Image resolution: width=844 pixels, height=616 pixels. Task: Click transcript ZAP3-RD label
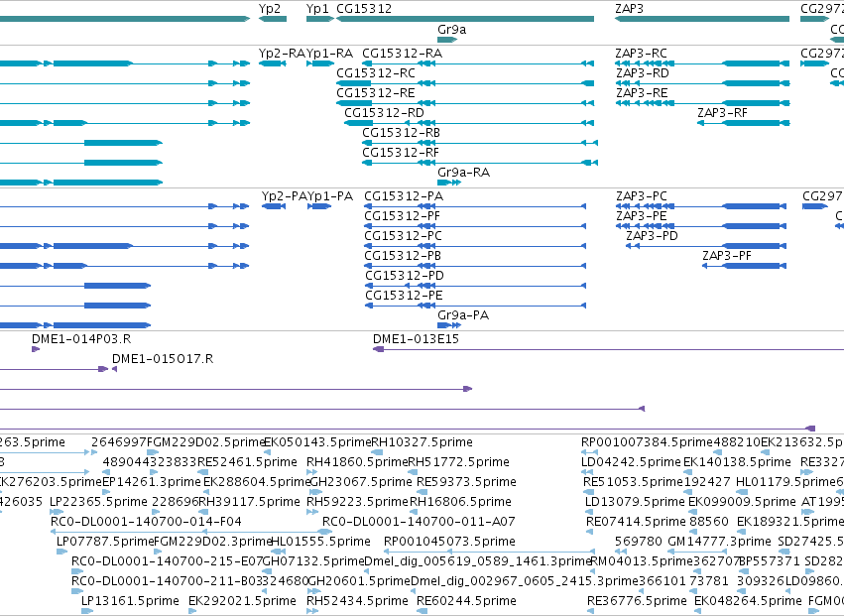642,73
